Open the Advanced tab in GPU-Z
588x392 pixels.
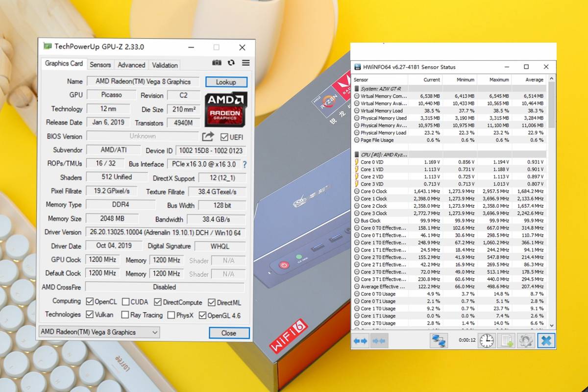(x=131, y=65)
